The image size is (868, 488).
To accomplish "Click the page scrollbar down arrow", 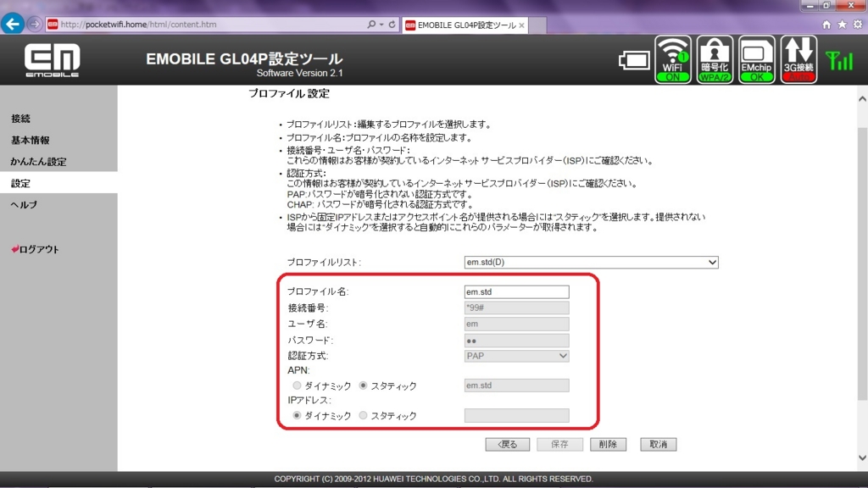I will coord(862,458).
